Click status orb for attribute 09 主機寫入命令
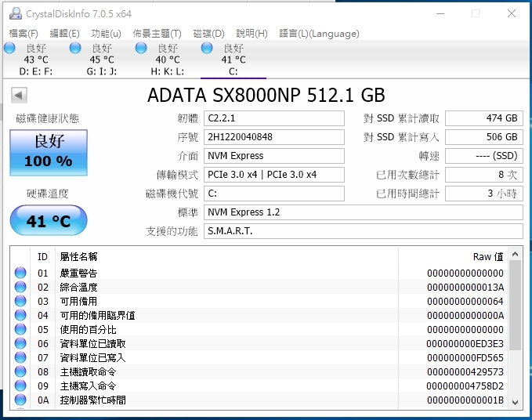 pos(20,386)
